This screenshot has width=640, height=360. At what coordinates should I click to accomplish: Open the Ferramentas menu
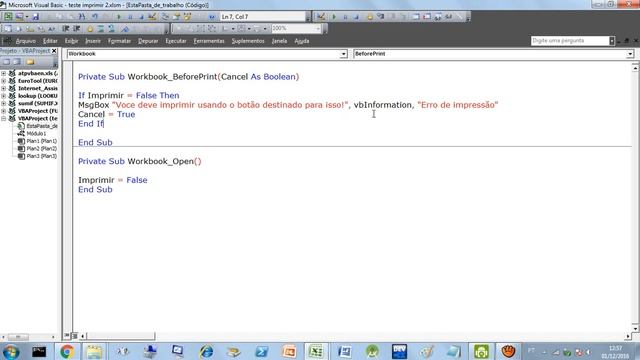pos(209,41)
